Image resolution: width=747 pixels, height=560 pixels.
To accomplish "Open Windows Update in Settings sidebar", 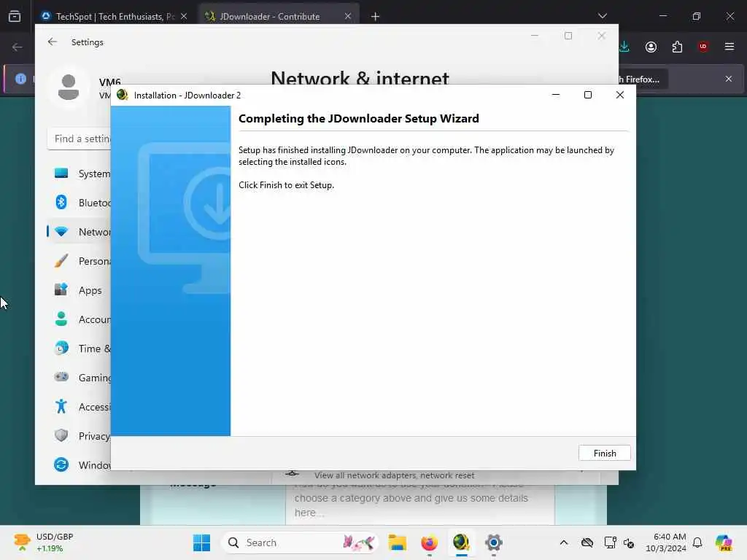I will click(x=80, y=464).
